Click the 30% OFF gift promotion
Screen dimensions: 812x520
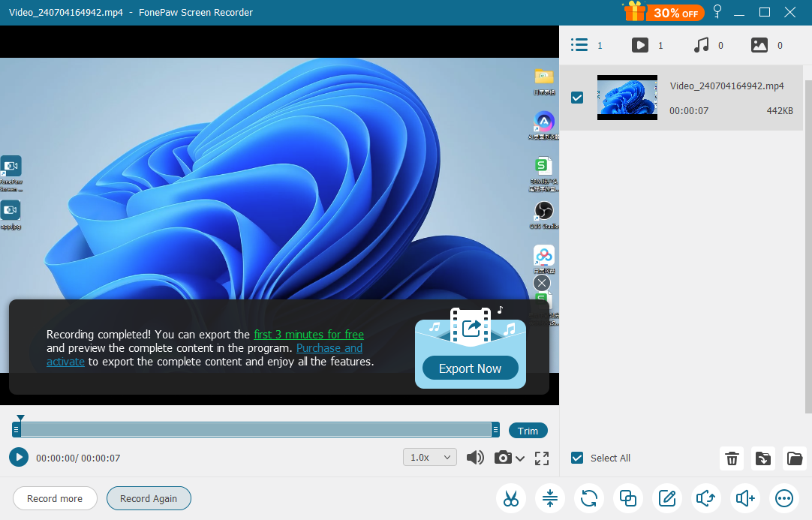click(663, 11)
